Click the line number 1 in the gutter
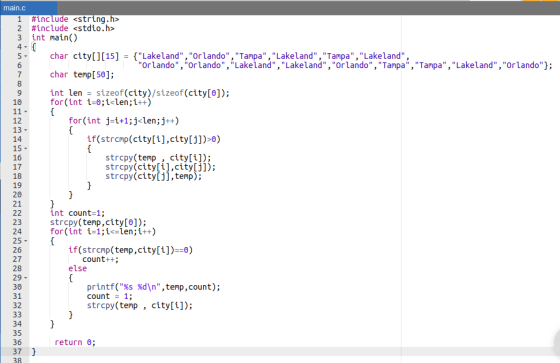 [19, 19]
